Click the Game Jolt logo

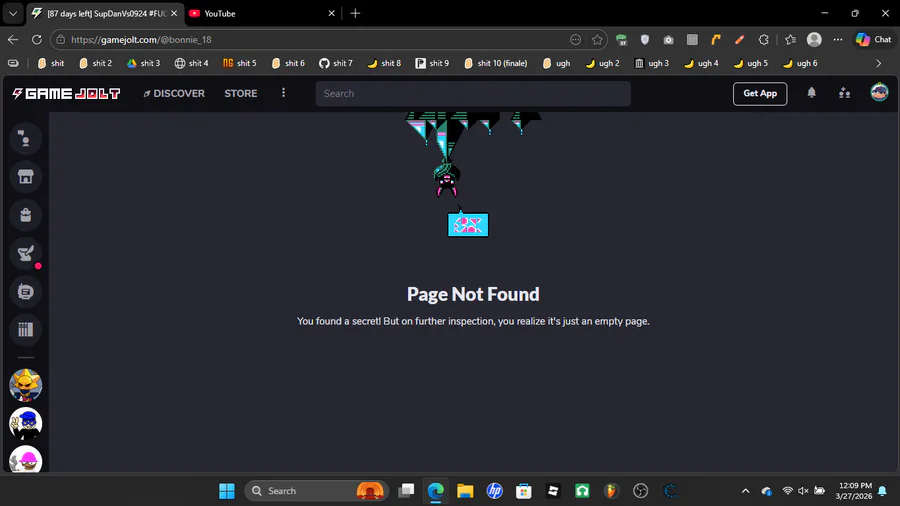[66, 94]
